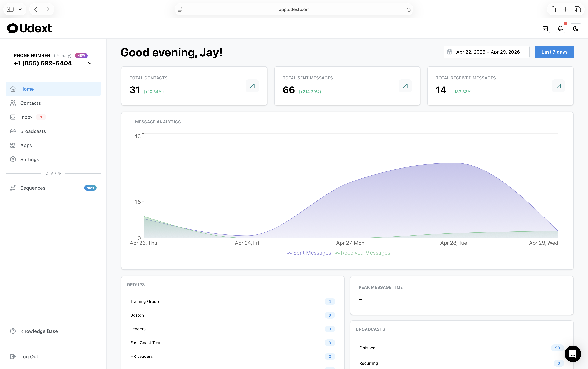
Task: Click the Inbox tray icon
Action: pos(13,117)
